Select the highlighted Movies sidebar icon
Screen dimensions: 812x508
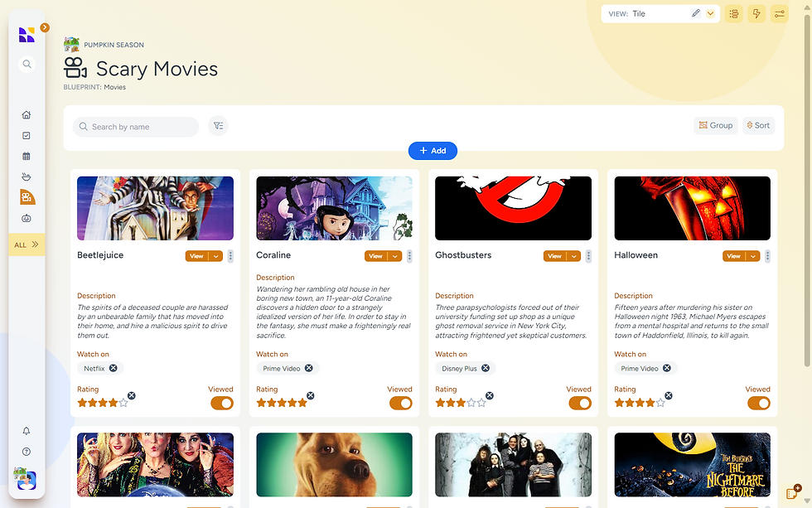click(27, 197)
